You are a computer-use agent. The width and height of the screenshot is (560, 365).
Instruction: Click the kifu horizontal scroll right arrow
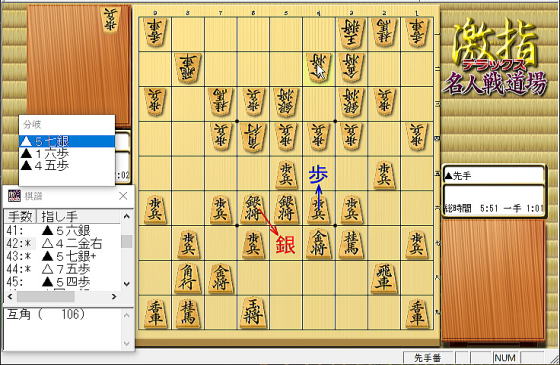click(x=114, y=296)
